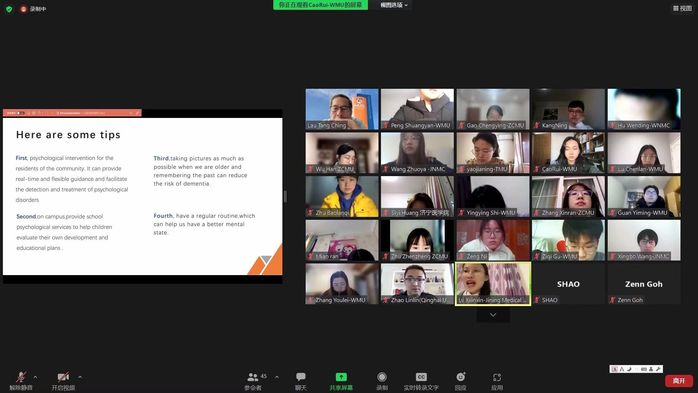
Task: Select CaoRui-WMU's video tile
Action: tap(568, 153)
